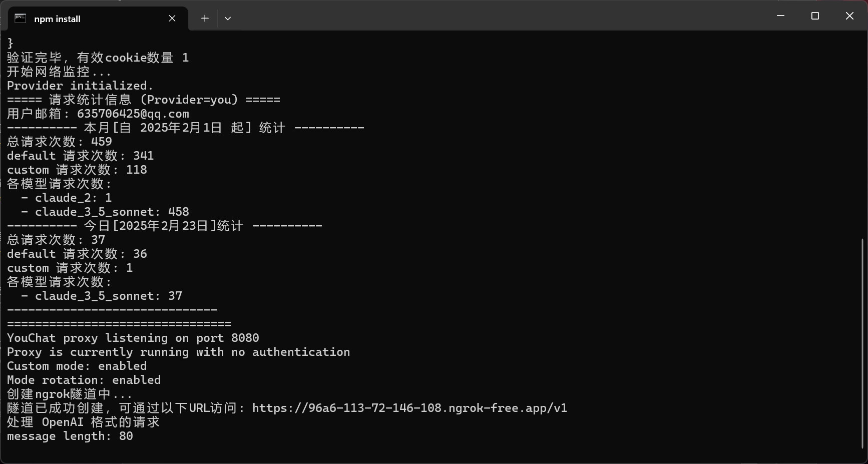The image size is (868, 464).
Task: Click the 'Provider initialized.' output line
Action: coord(80,86)
